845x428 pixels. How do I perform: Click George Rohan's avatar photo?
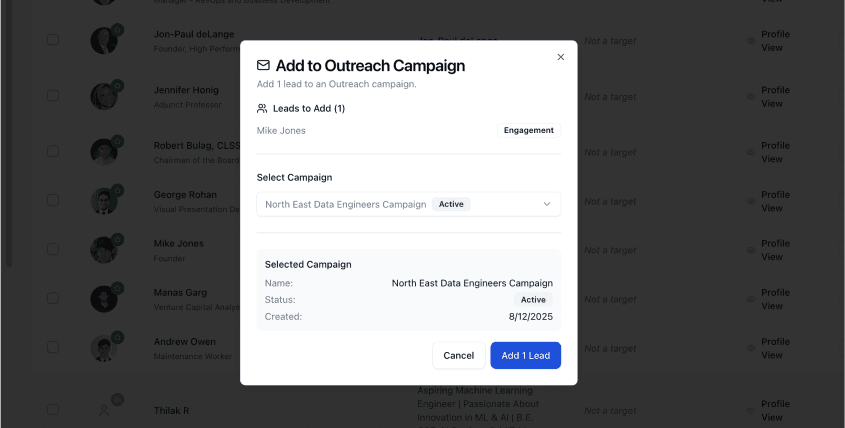(x=103, y=200)
